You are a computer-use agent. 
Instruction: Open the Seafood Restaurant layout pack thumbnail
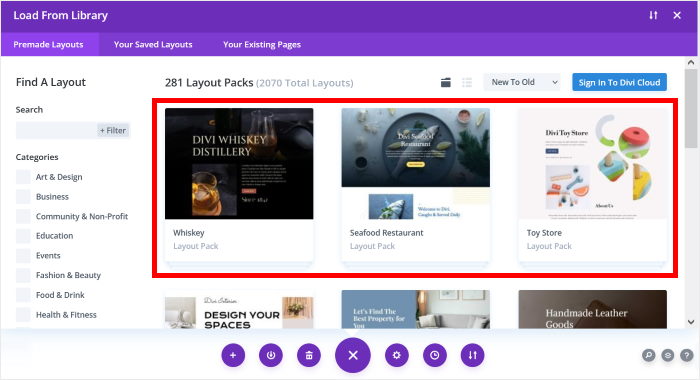pyautogui.click(x=416, y=163)
